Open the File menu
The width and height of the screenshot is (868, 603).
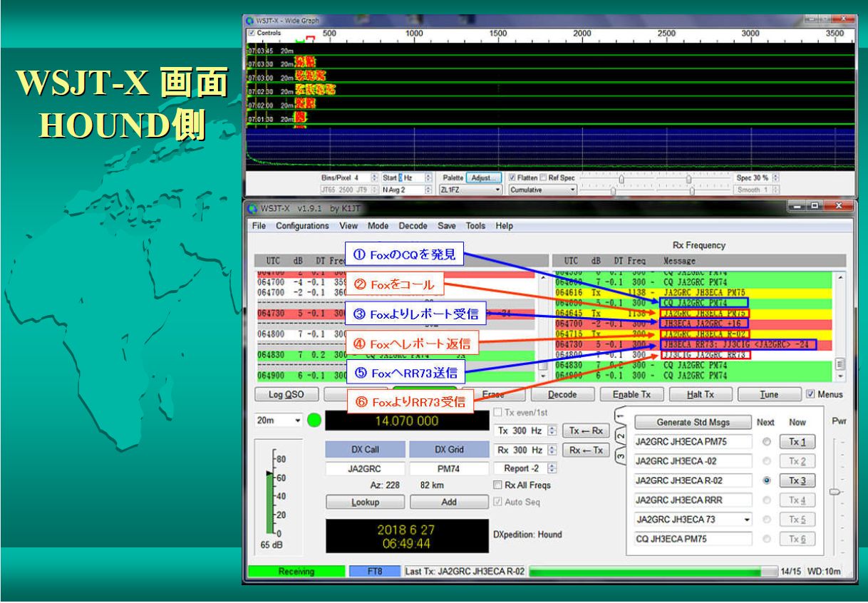click(x=259, y=226)
